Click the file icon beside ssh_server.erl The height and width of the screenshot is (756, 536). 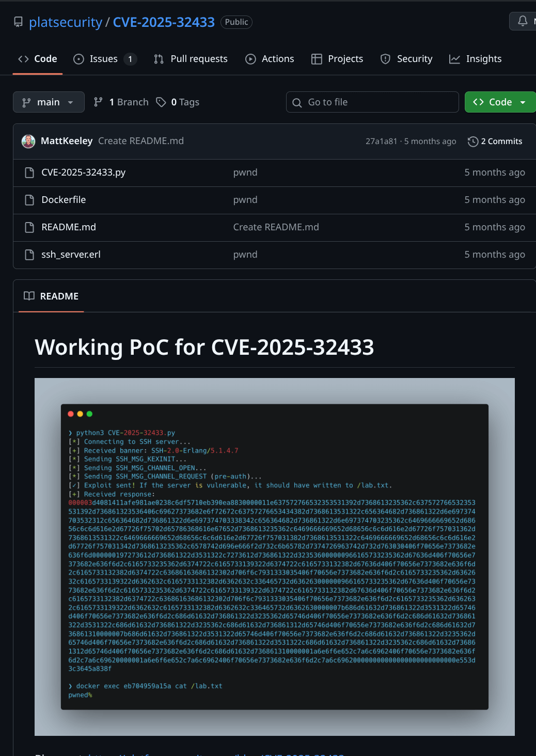coord(29,255)
